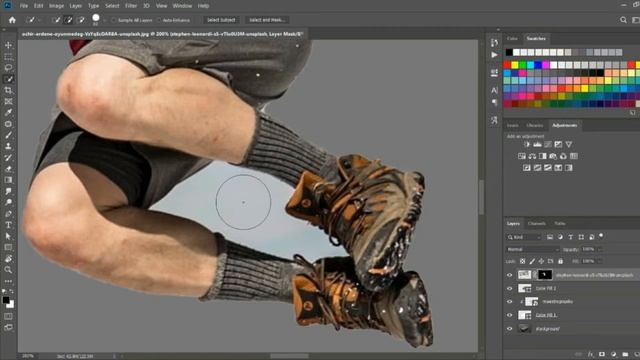The image size is (640, 360).
Task: Select the Eraser tool
Action: pos(8,169)
